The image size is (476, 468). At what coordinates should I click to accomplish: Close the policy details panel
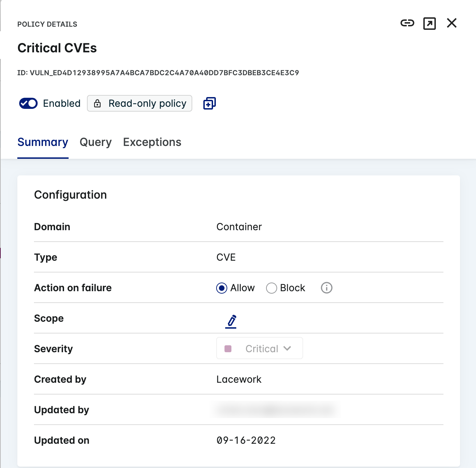[x=451, y=23]
